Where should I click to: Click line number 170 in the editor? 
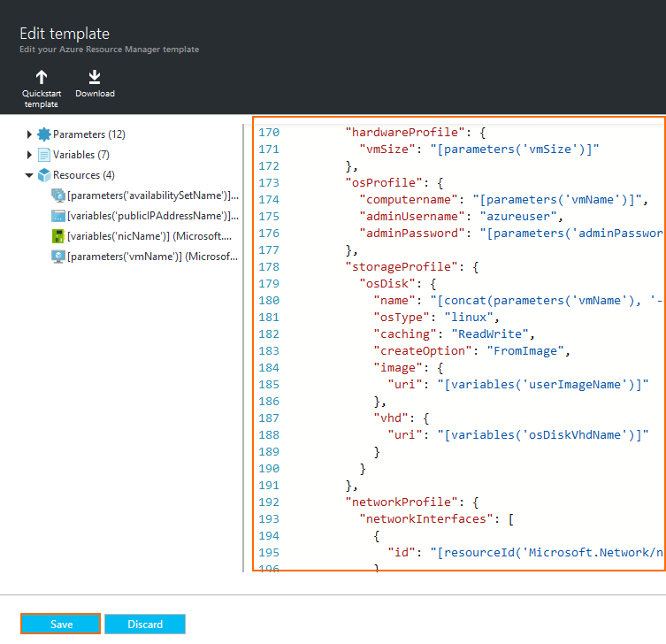pos(269,133)
